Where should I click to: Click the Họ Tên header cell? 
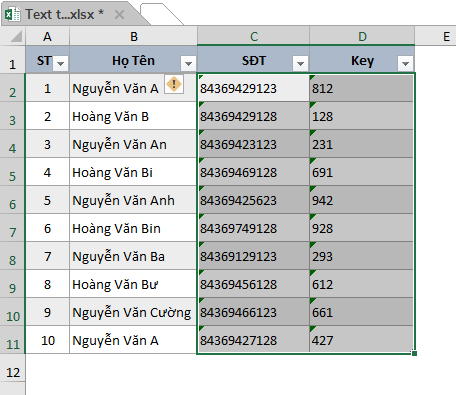[x=133, y=59]
